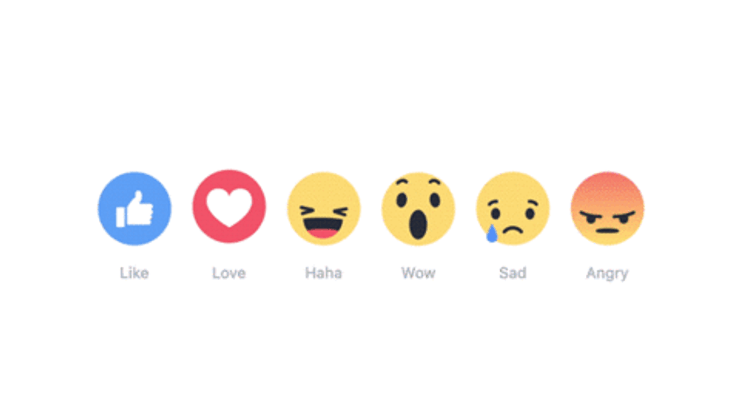Viewport: 740px width, 416px height.
Task: Click the "Wow" text label
Action: 418,273
